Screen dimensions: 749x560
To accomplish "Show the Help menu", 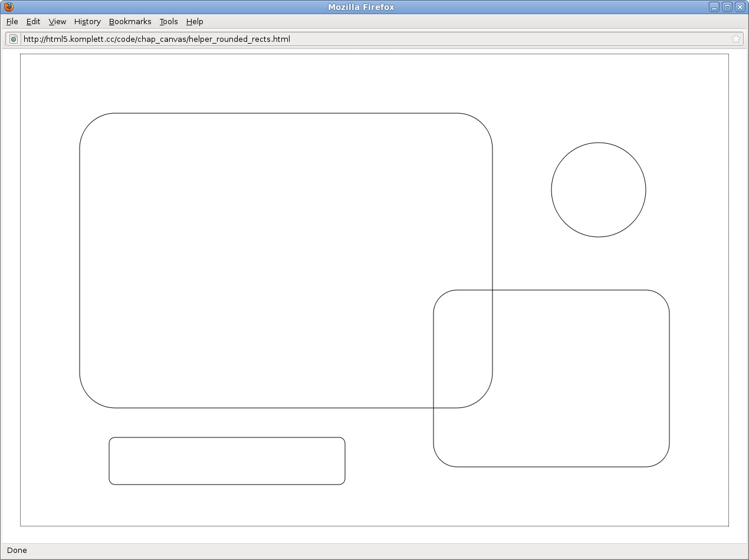I will [195, 21].
